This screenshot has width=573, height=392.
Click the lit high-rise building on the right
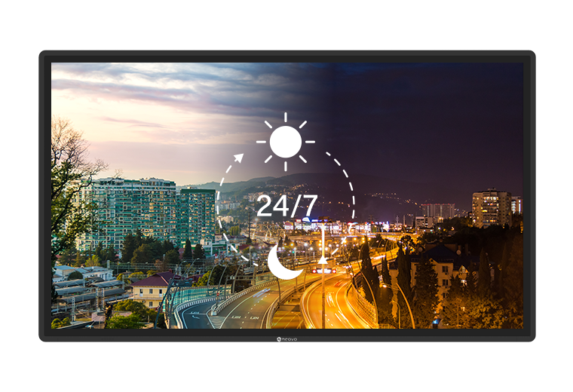point(491,207)
